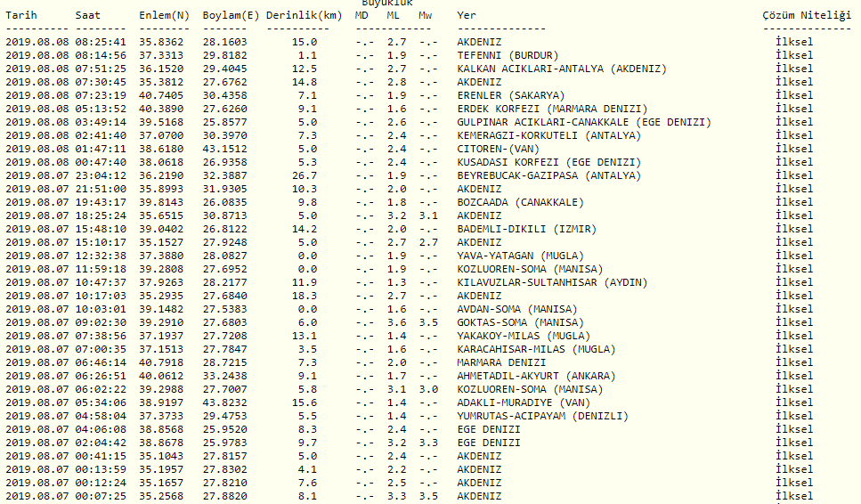The image size is (861, 504).
Task: Click the KUSADASI KORFEZI (EGE DENIZI) entry
Action: [x=548, y=162]
